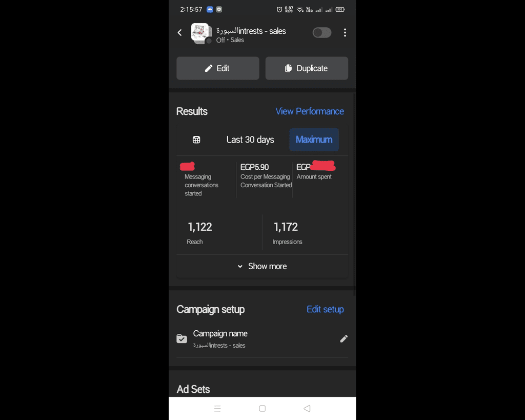
Task: Select the Last 30 days tab
Action: point(250,139)
